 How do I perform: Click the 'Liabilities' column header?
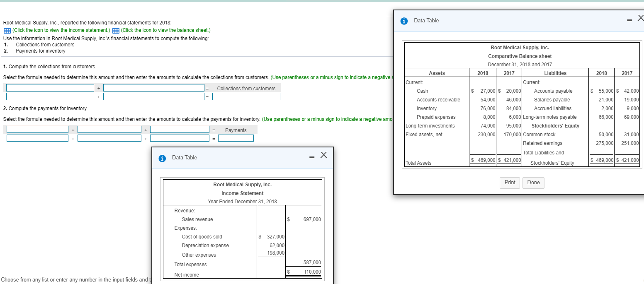tap(555, 73)
